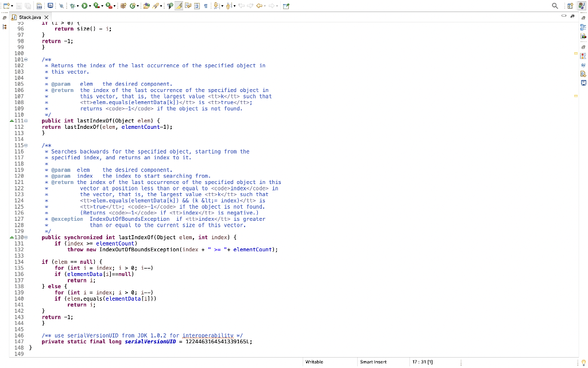Toggle Mark Occurrences highlighter

pyautogui.click(x=179, y=6)
